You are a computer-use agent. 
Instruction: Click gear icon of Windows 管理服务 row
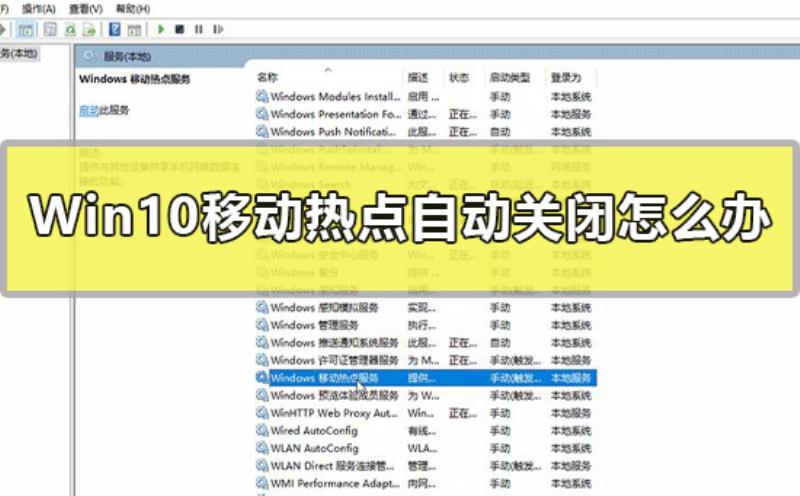click(x=262, y=325)
